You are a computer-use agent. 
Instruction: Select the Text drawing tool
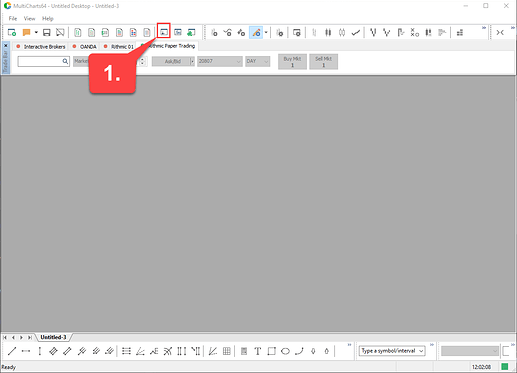[257, 351]
